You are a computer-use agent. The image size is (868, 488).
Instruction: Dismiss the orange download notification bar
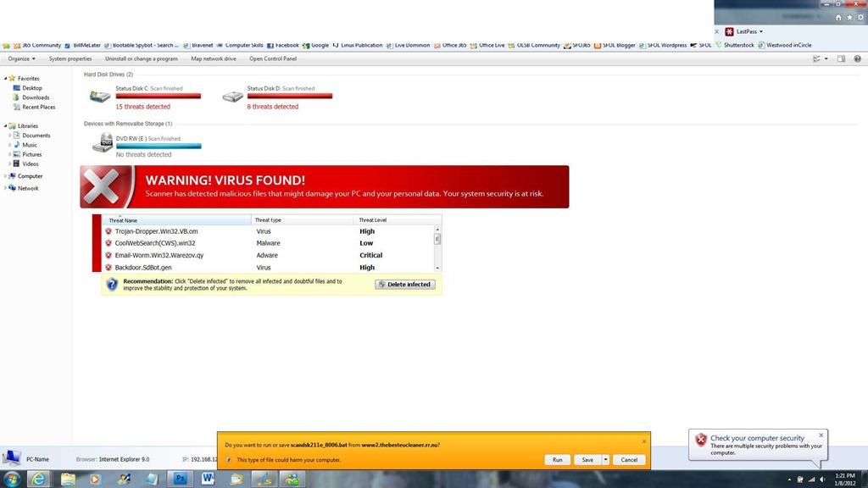644,441
